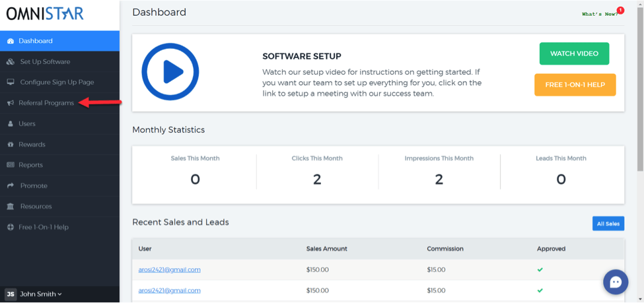Play the software setup video circle
Screen dimensions: 644x303
point(170,72)
